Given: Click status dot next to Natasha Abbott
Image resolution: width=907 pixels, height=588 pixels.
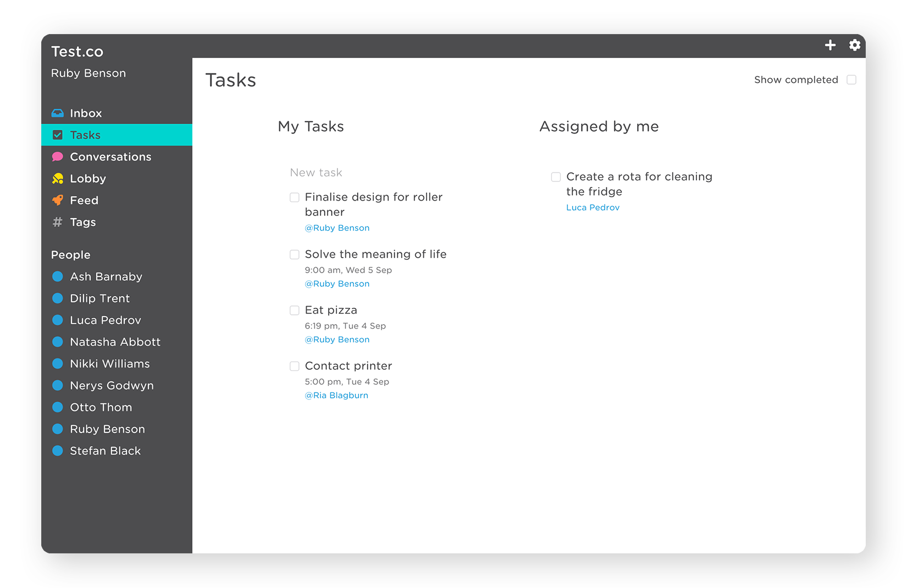Looking at the screenshot, I should click(57, 342).
